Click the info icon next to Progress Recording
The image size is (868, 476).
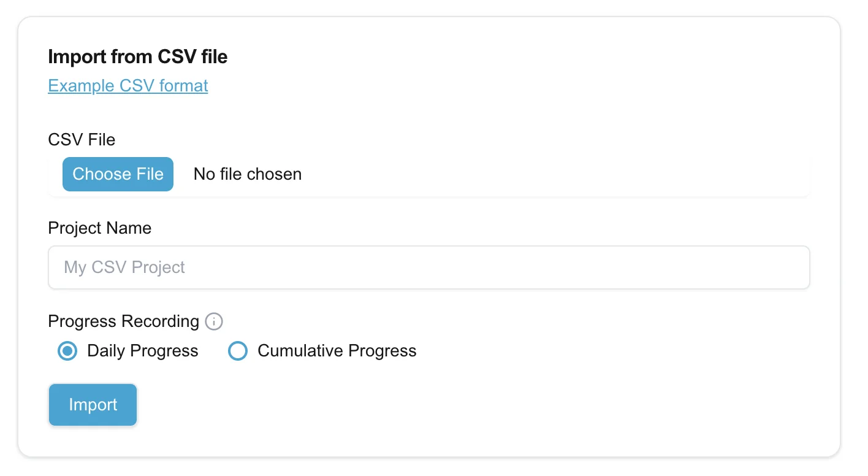214,321
